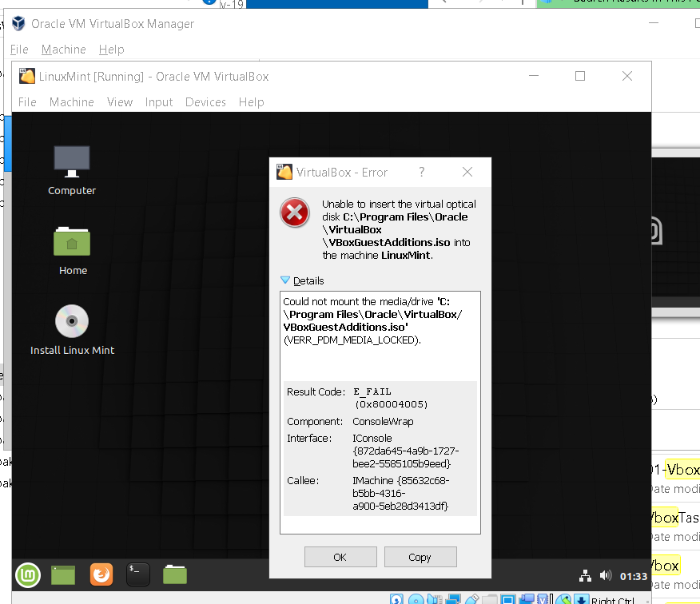Open View menu in LinuxMint VM window

120,102
